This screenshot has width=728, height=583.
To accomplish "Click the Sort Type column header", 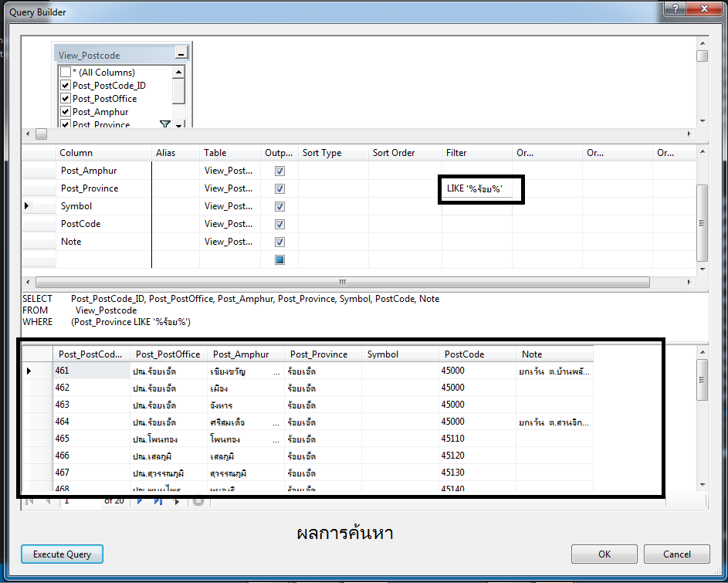I will pos(322,153).
